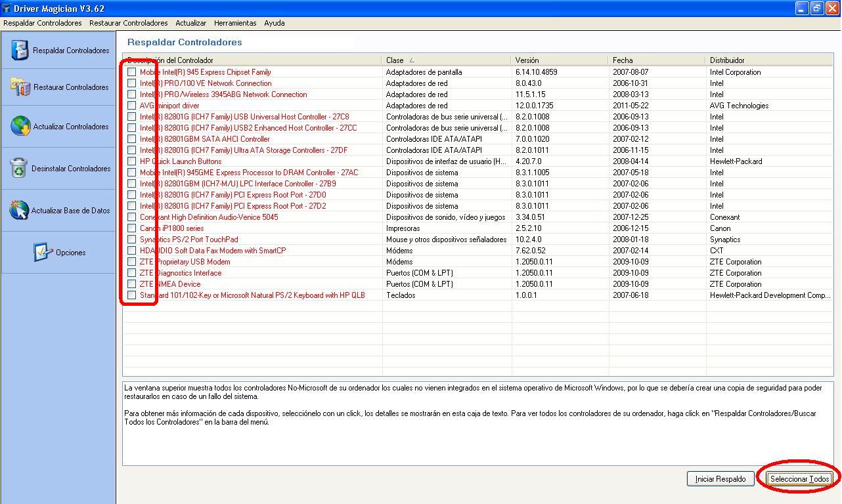Select the Mobile Intel 945GME Express Processor row
Viewport: 842px width, 504px height.
pos(477,173)
